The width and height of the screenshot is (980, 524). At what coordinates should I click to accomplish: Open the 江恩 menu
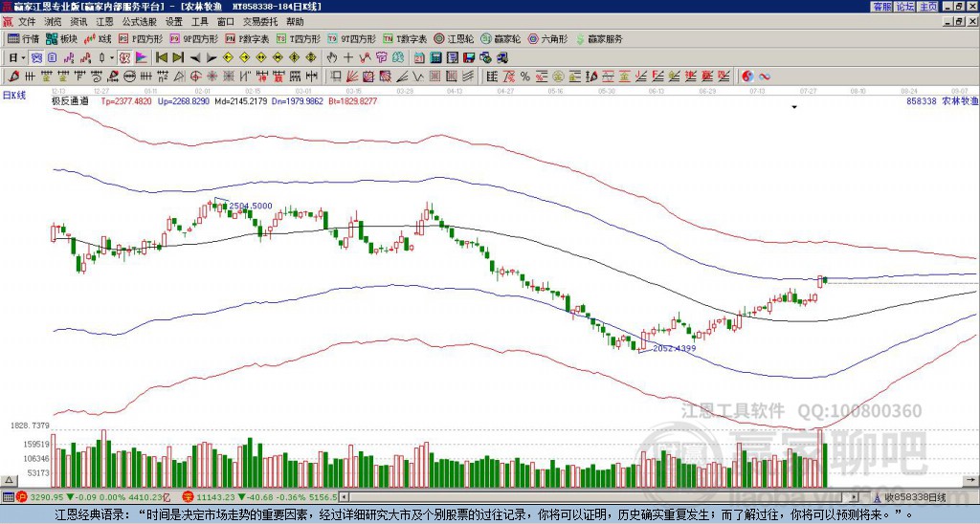104,22
